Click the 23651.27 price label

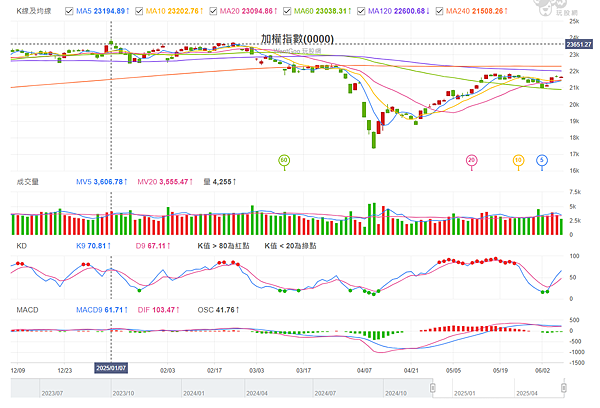(579, 44)
